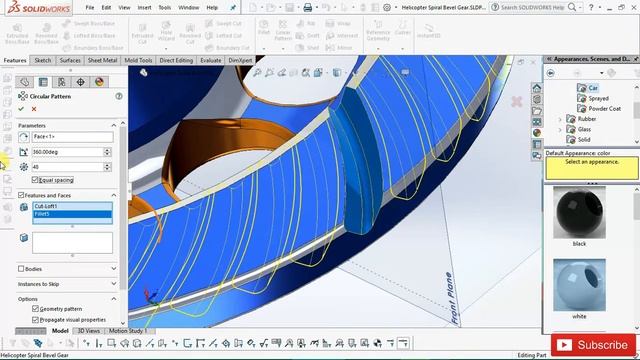Switch to the Sketch tab
Screen dimensions: 640x360
[x=42, y=60]
